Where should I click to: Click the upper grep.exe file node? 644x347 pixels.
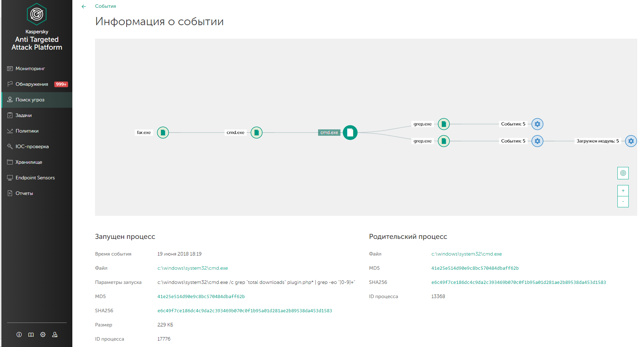(444, 124)
